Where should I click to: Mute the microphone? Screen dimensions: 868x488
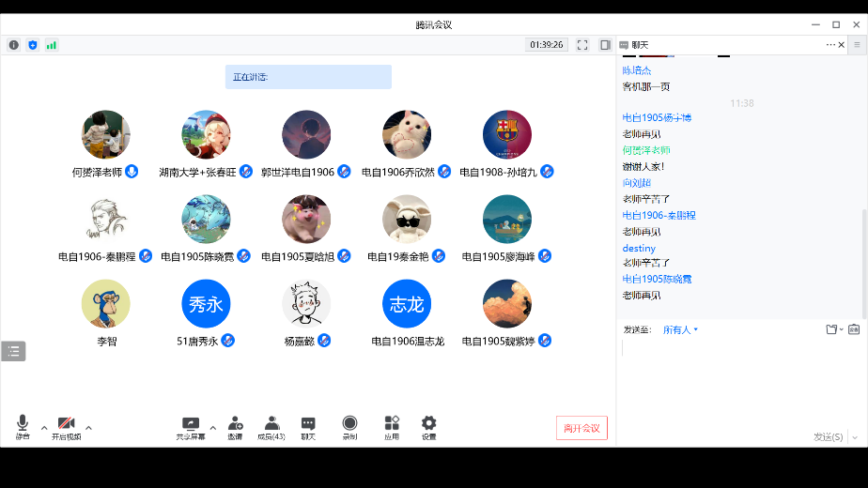[x=23, y=427]
